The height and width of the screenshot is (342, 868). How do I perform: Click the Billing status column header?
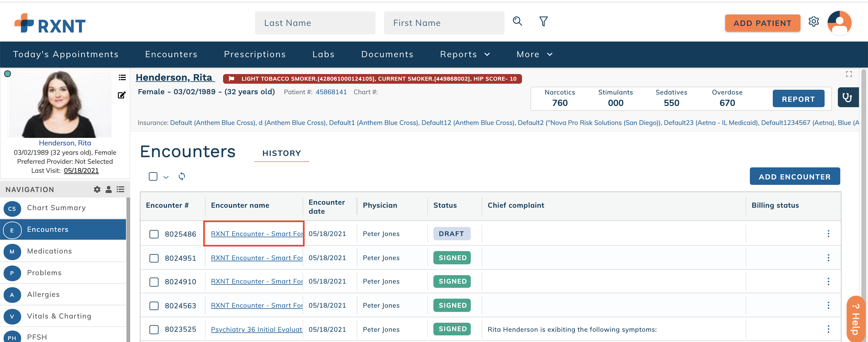coord(775,205)
